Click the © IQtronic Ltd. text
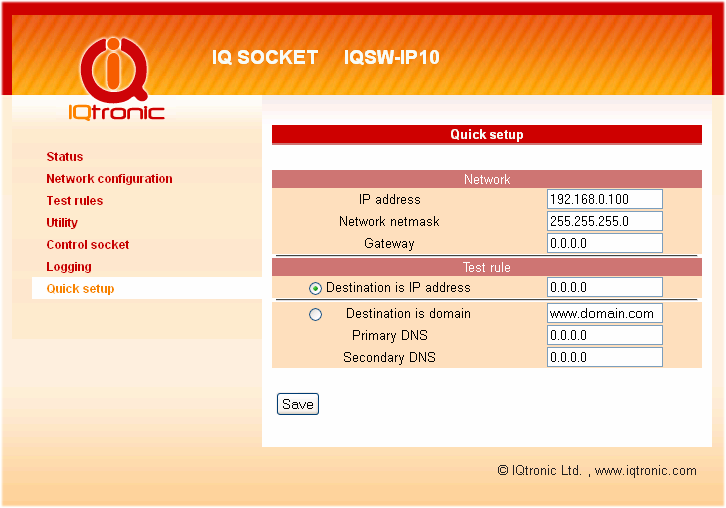 point(539,470)
